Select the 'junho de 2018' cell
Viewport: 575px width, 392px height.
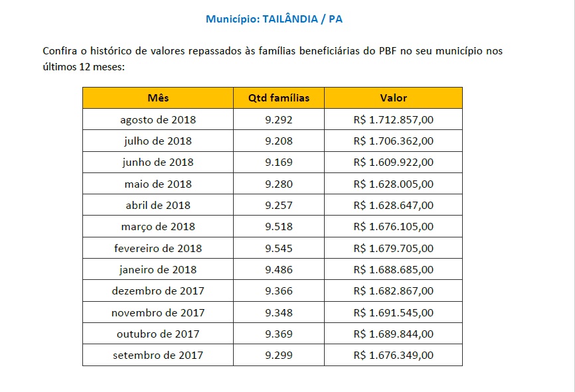(158, 163)
